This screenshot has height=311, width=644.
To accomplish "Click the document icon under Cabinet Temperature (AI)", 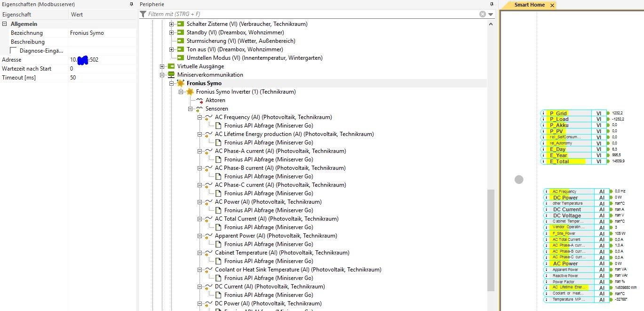I will (x=218, y=261).
